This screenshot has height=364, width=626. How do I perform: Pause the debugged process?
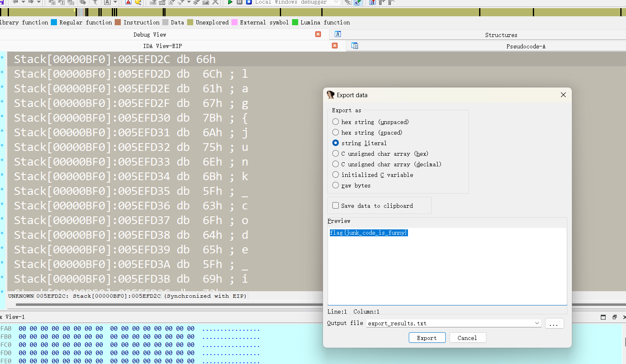(240, 2)
